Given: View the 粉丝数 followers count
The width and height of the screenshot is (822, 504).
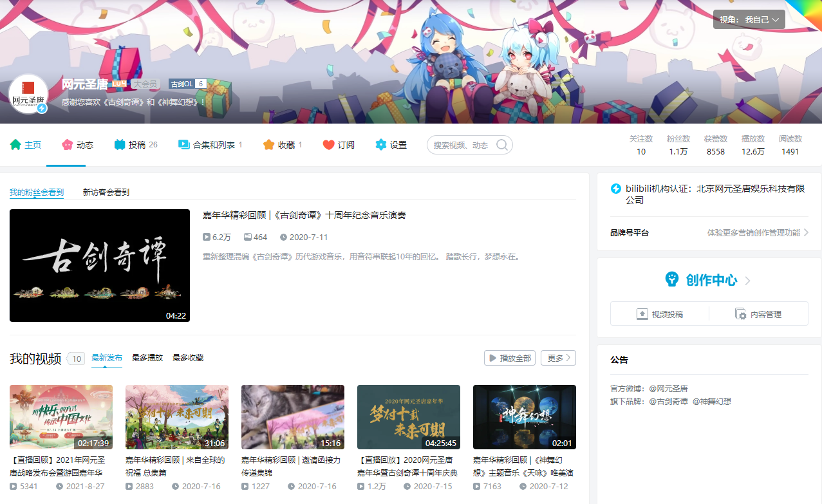Looking at the screenshot, I should (678, 145).
